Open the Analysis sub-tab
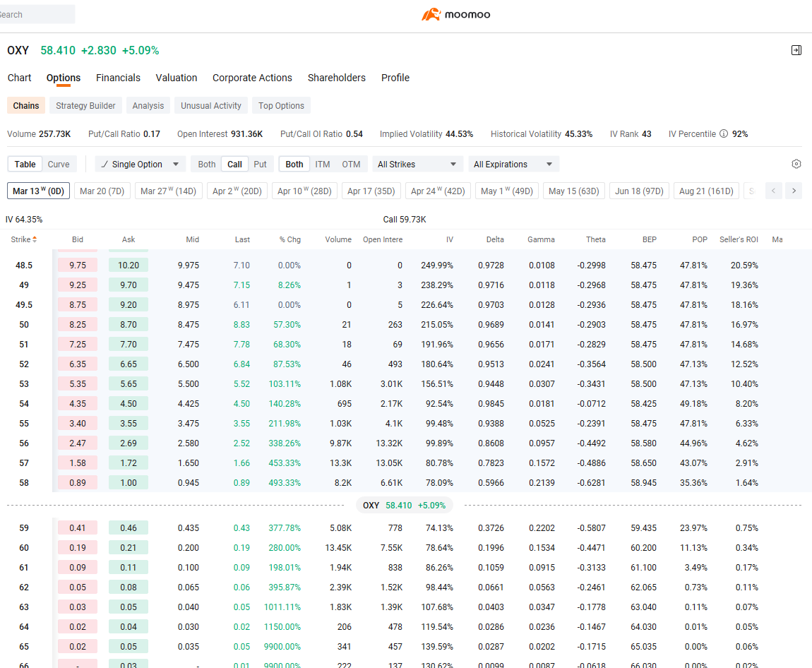Screen dimensions: 812x668 point(148,106)
